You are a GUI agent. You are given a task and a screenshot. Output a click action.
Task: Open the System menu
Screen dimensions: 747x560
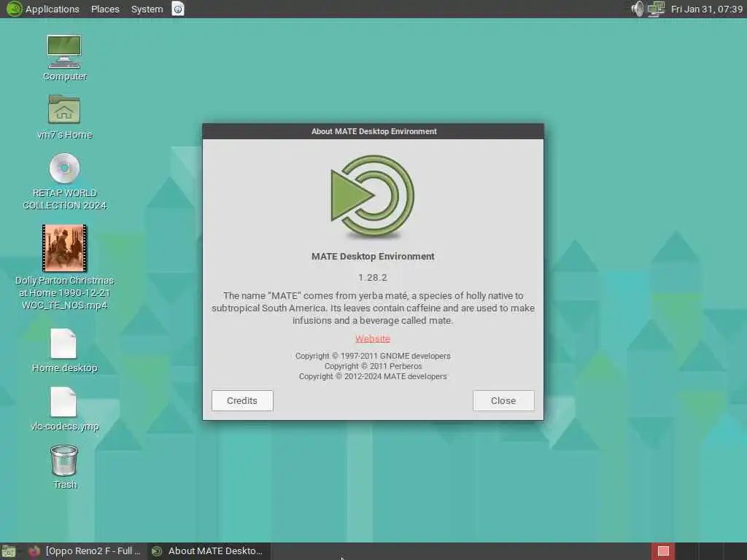pos(147,9)
